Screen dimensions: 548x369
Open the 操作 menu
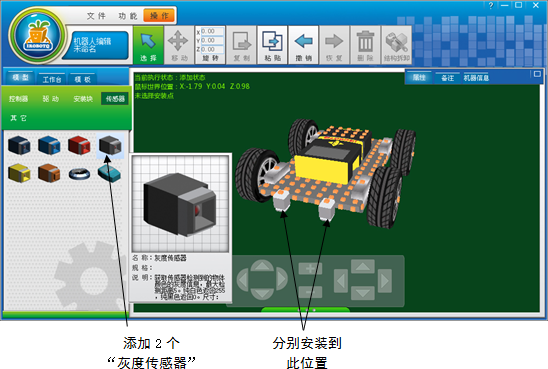(159, 16)
